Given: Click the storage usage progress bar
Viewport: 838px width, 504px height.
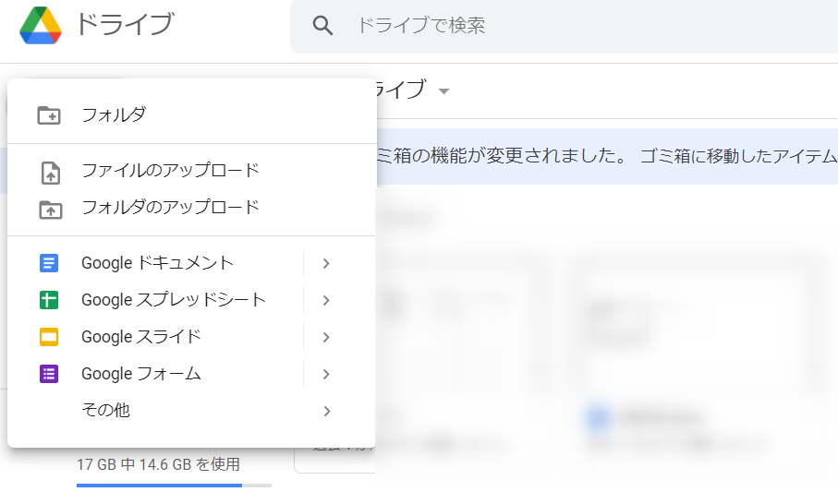Looking at the screenshot, I should 174,485.
